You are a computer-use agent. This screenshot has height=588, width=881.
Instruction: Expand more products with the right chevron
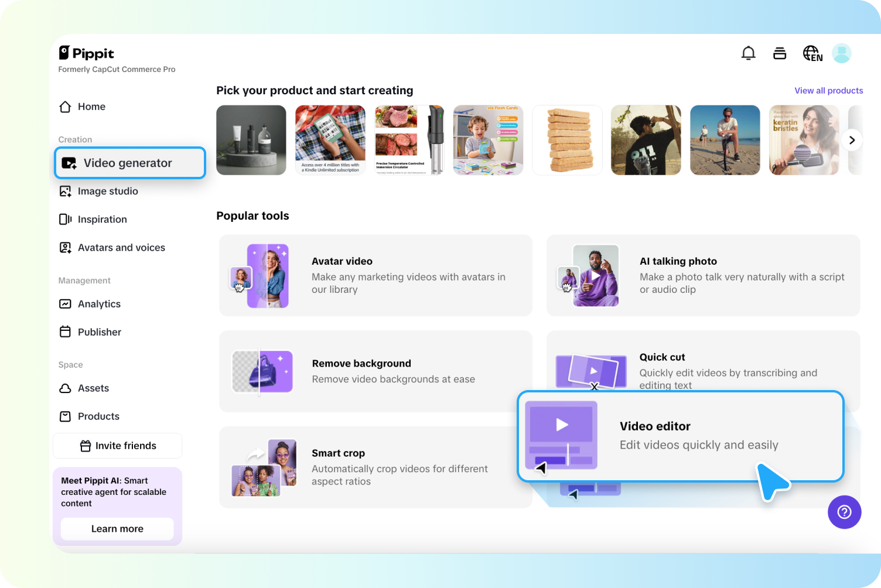[x=852, y=140]
